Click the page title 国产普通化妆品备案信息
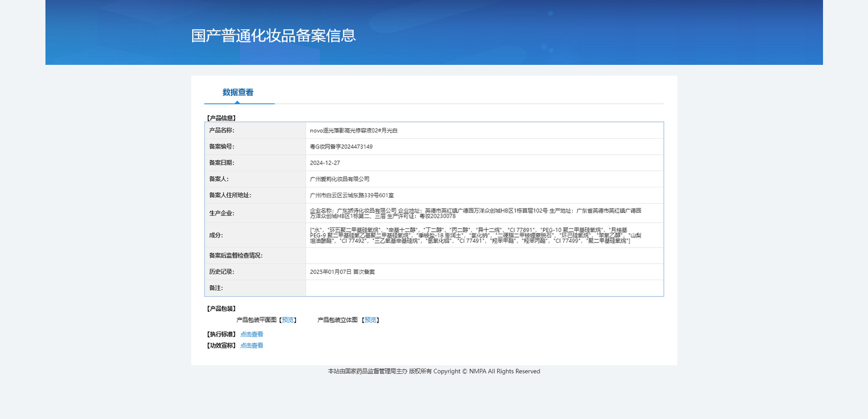 (x=274, y=36)
